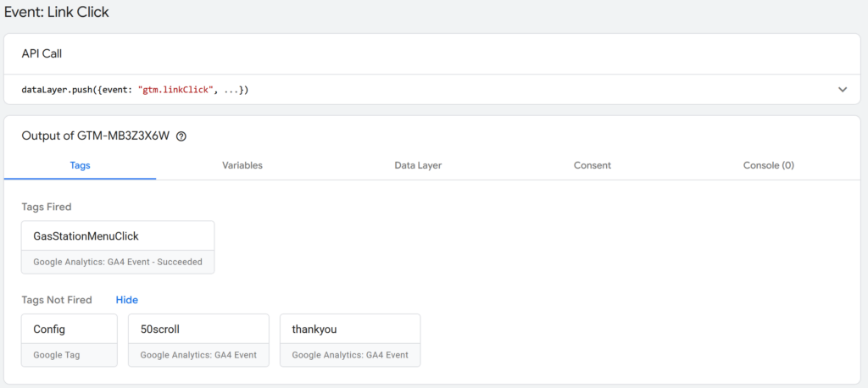This screenshot has height=388, width=868.
Task: Expand the API Call chevron arrow
Action: 842,89
